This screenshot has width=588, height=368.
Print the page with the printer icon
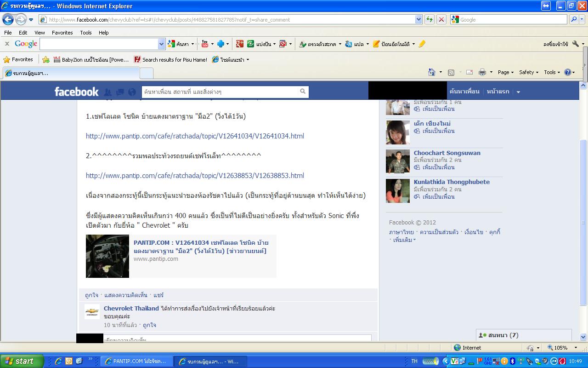(482, 72)
